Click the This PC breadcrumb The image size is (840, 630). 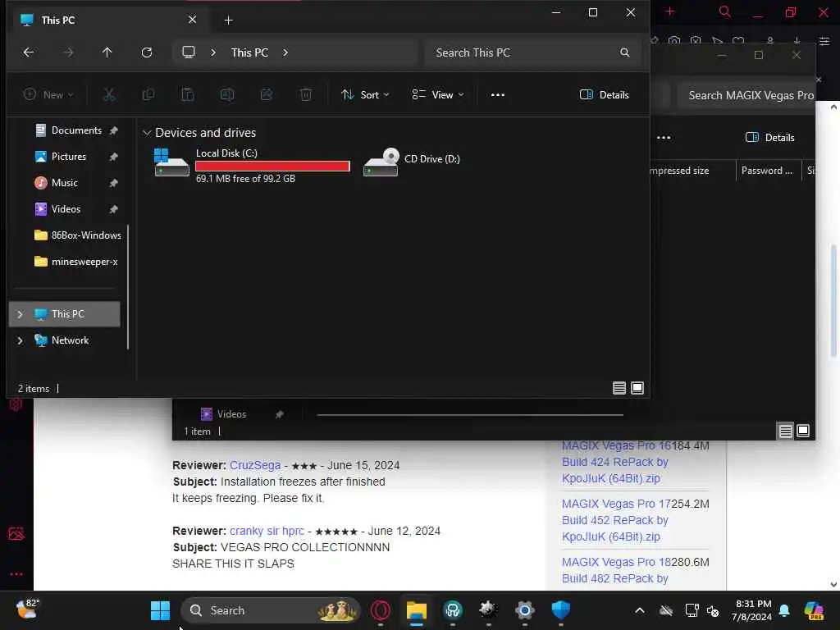249,52
